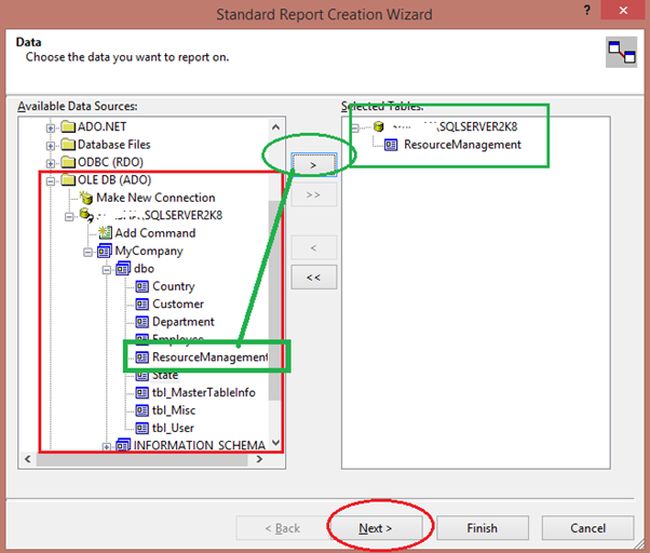The width and height of the screenshot is (650, 553).
Task: Click the tbl_MasterTableInfo table icon
Action: [142, 393]
